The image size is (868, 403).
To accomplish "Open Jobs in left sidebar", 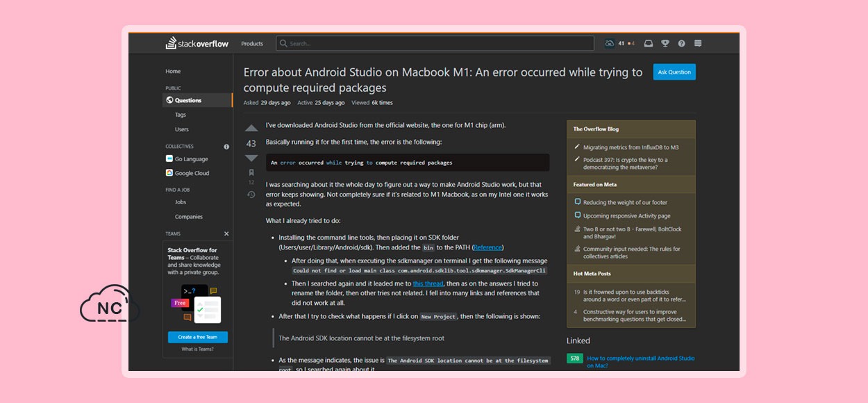I will tap(181, 202).
